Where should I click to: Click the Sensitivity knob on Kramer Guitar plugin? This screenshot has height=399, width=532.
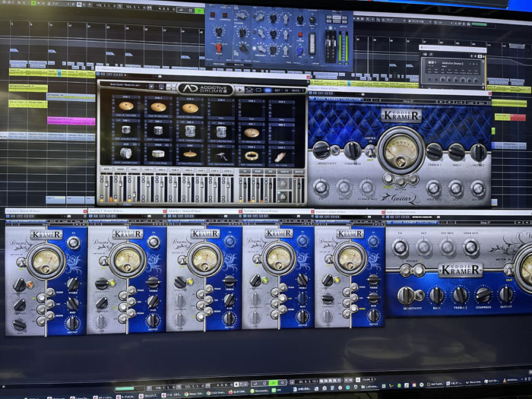pyautogui.click(x=321, y=150)
